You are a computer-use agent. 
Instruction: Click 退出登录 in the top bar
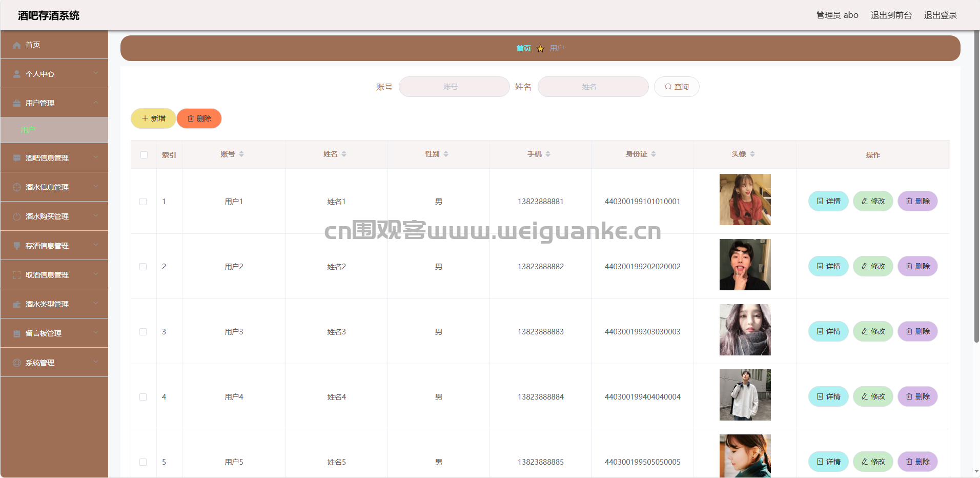[940, 15]
